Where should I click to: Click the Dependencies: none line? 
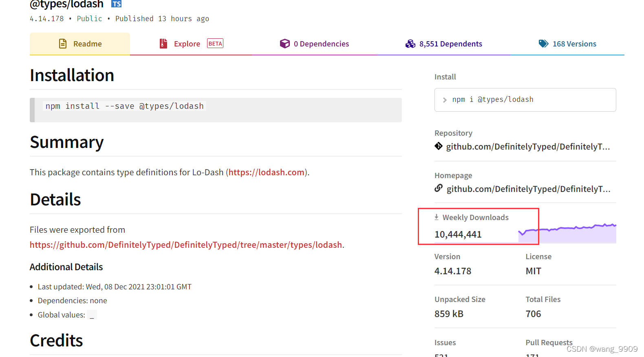73,301
